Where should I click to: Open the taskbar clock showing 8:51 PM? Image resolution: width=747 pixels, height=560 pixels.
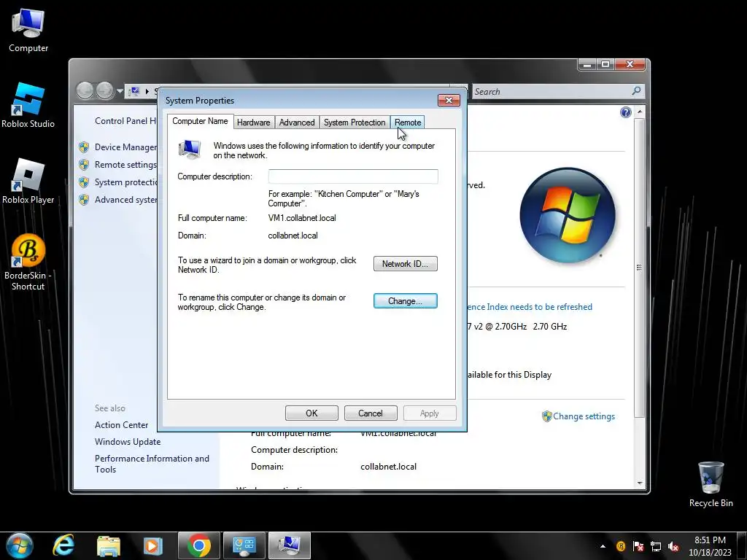(x=710, y=545)
